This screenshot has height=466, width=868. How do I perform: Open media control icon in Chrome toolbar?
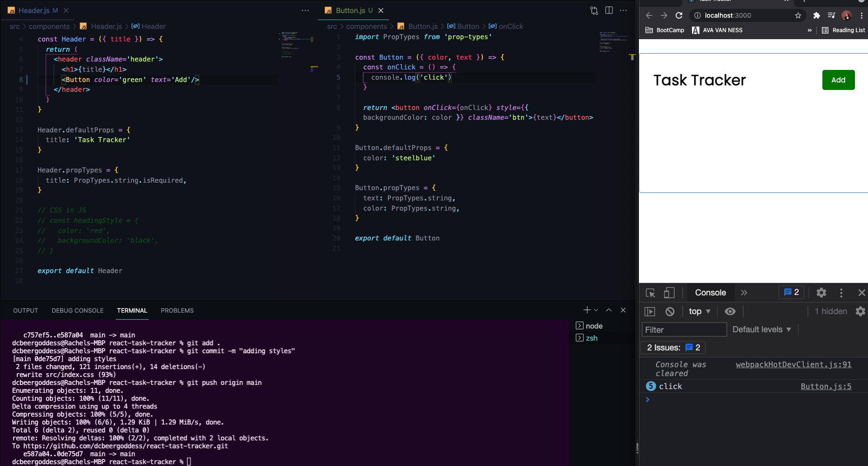831,15
